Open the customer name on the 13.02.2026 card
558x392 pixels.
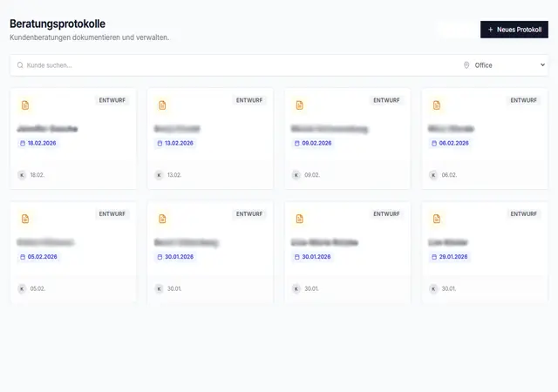[x=177, y=128]
